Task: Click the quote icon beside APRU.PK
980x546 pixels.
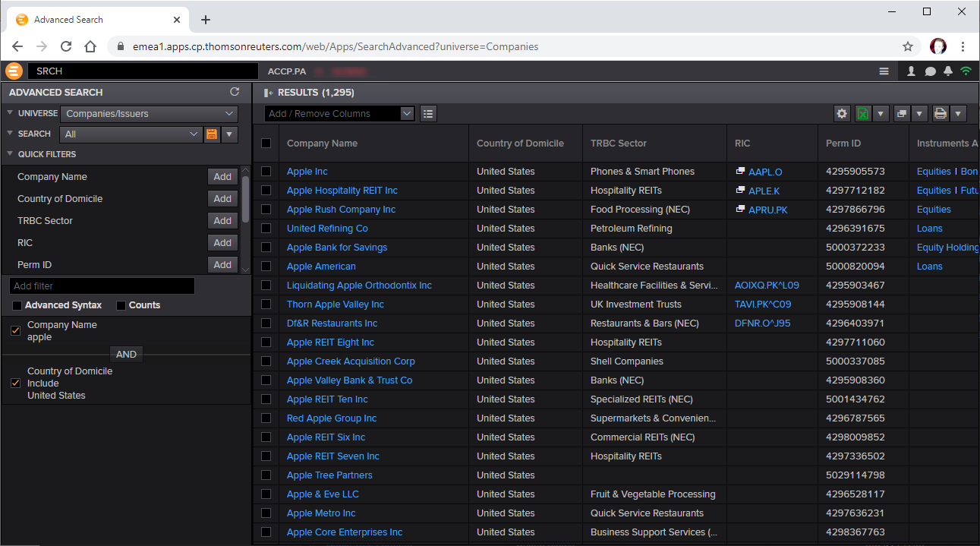Action: point(740,210)
